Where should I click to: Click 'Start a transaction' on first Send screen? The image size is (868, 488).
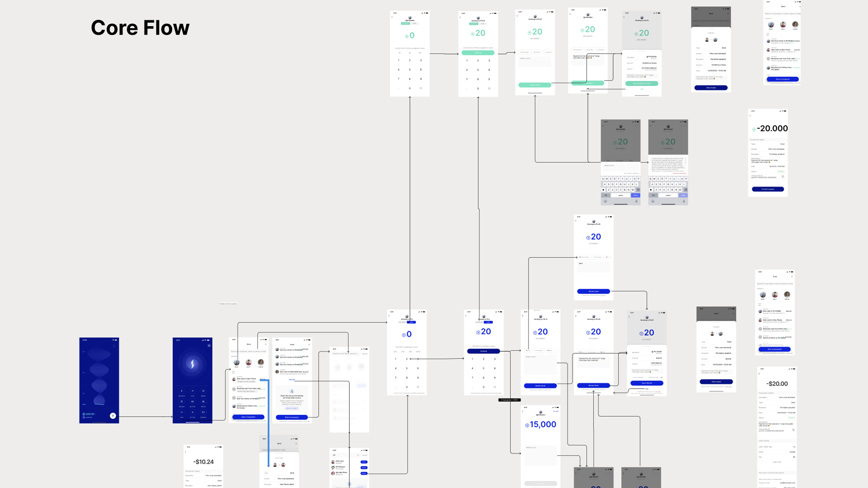248,417
